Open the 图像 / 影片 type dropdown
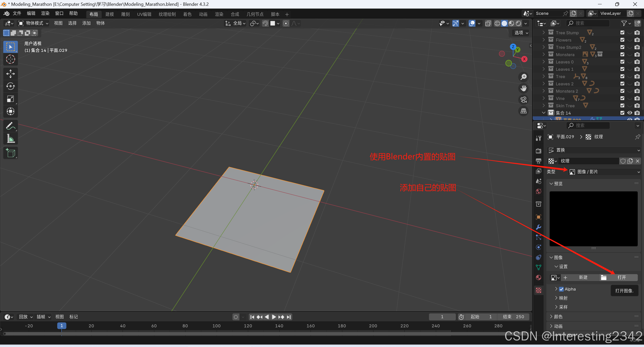The image size is (644, 347). click(x=604, y=172)
